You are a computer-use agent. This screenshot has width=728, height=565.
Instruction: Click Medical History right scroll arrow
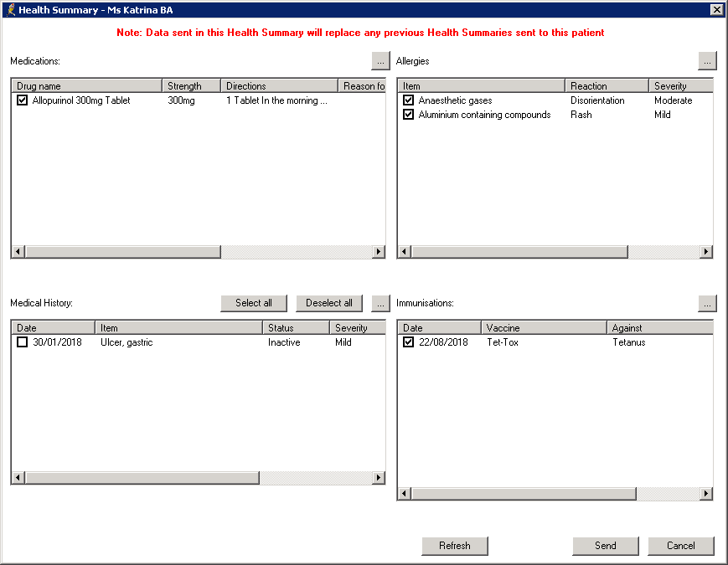[x=379, y=478]
